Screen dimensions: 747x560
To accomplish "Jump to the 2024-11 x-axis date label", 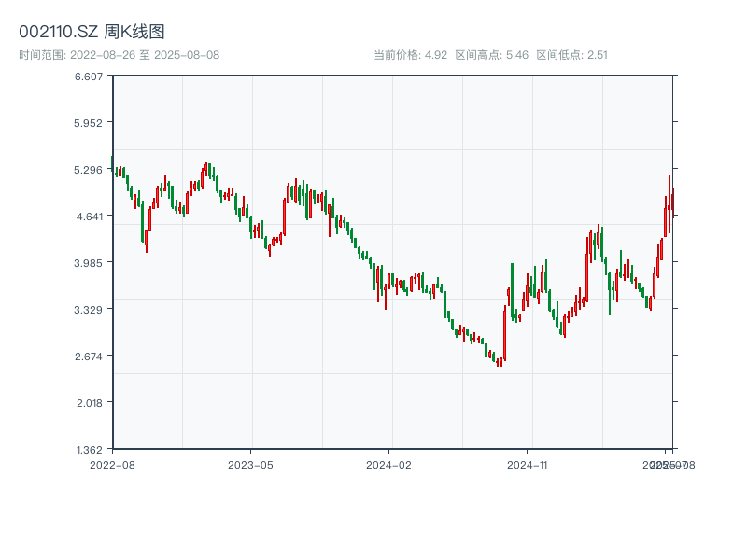I will [x=527, y=464].
